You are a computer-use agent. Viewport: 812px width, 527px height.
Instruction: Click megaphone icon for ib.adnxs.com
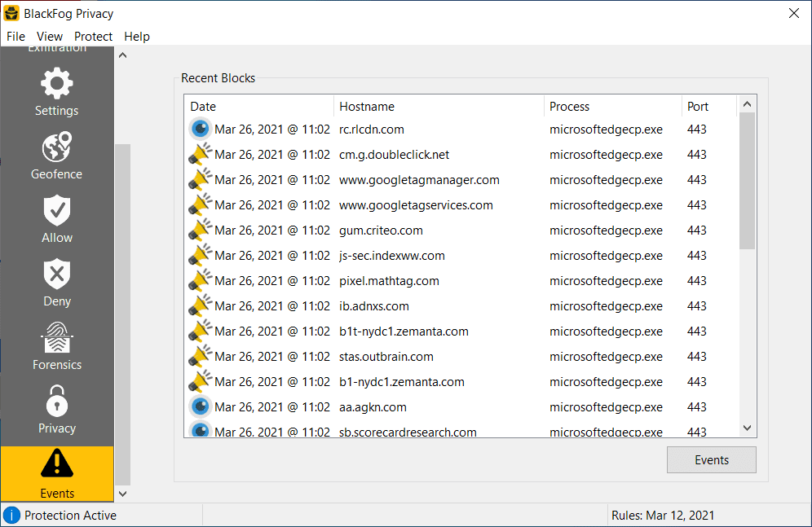201,306
